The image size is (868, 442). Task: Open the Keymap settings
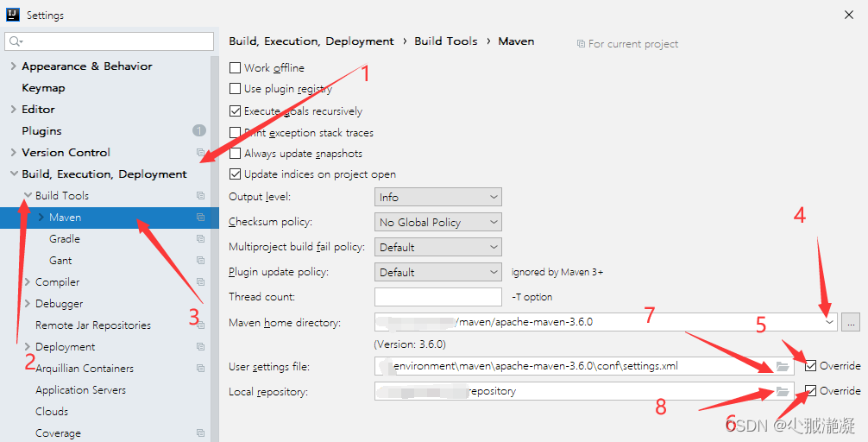coord(43,87)
